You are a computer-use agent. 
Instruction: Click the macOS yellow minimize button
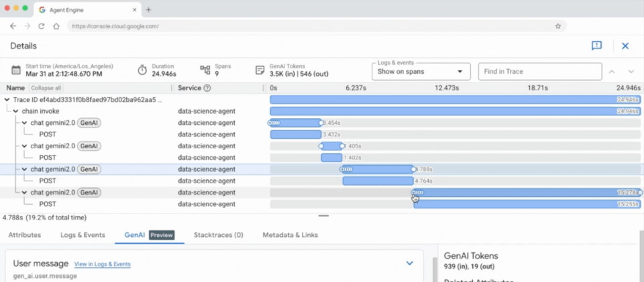click(x=16, y=8)
